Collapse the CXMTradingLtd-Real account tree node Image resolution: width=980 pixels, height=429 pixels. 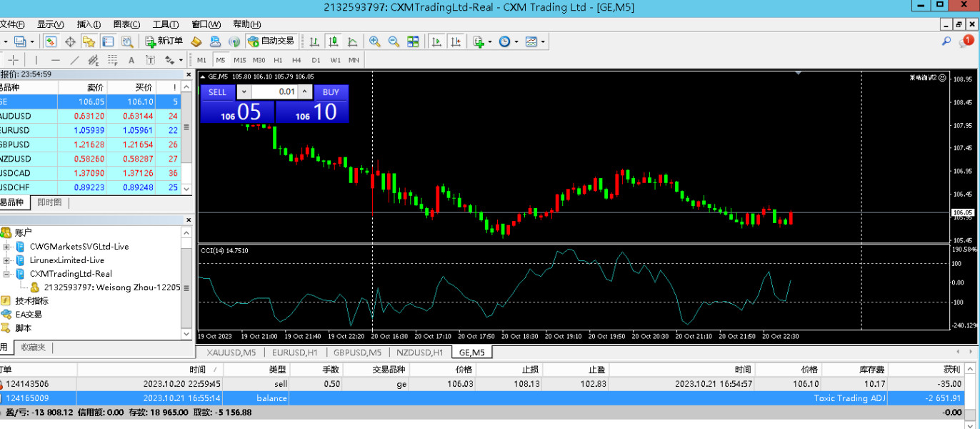pyautogui.click(x=6, y=274)
